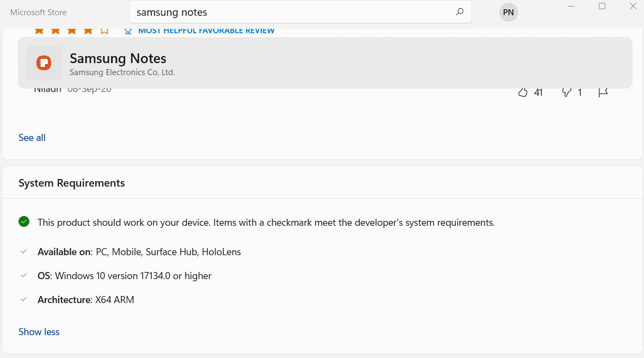Minimize the Microsoft Store window

[571, 6]
